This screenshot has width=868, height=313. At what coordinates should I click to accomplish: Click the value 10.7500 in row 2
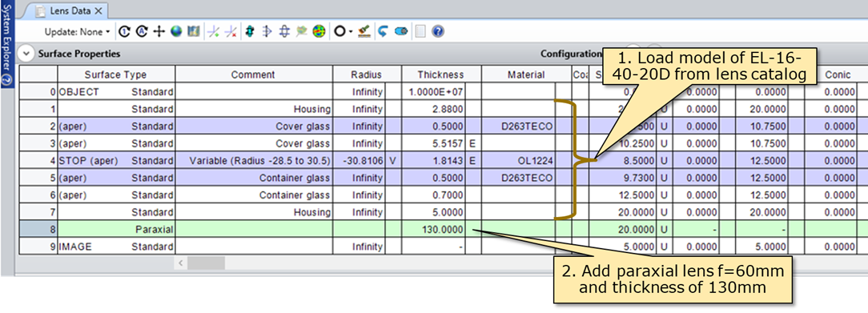pyautogui.click(x=762, y=126)
